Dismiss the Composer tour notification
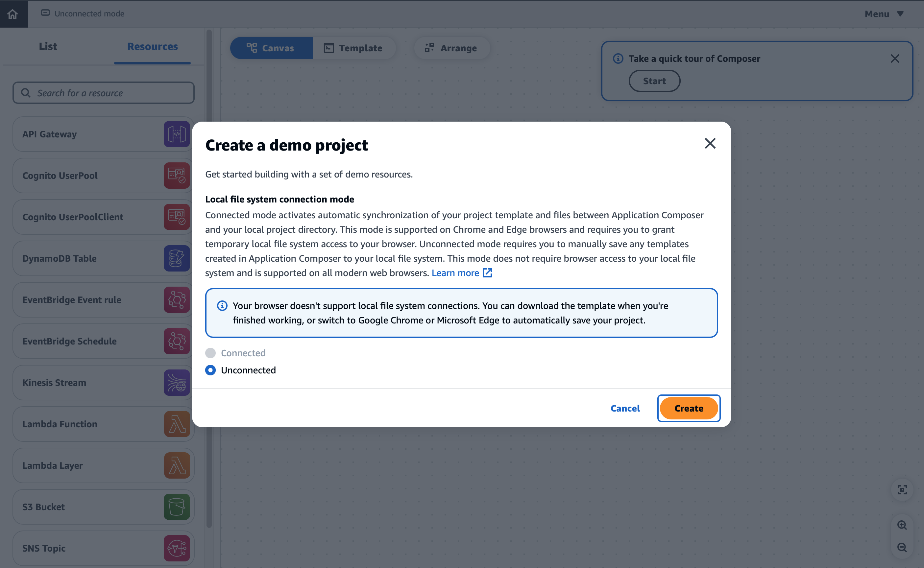This screenshot has height=568, width=924. coord(895,59)
